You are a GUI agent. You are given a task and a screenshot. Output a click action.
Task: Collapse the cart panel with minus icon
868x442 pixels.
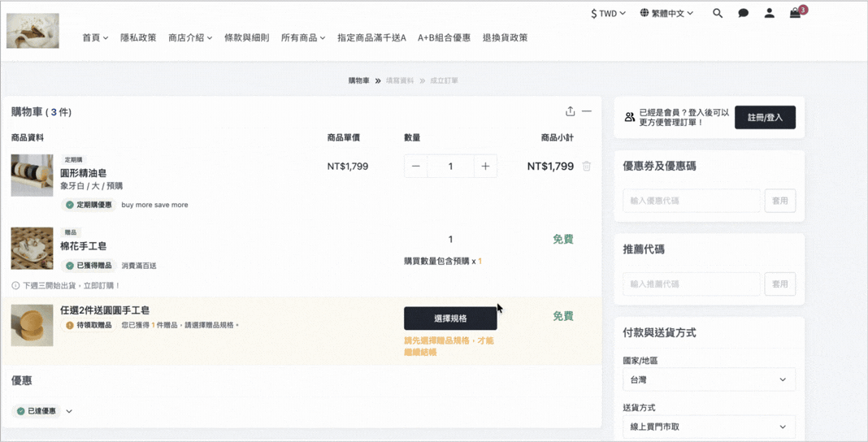coord(587,111)
